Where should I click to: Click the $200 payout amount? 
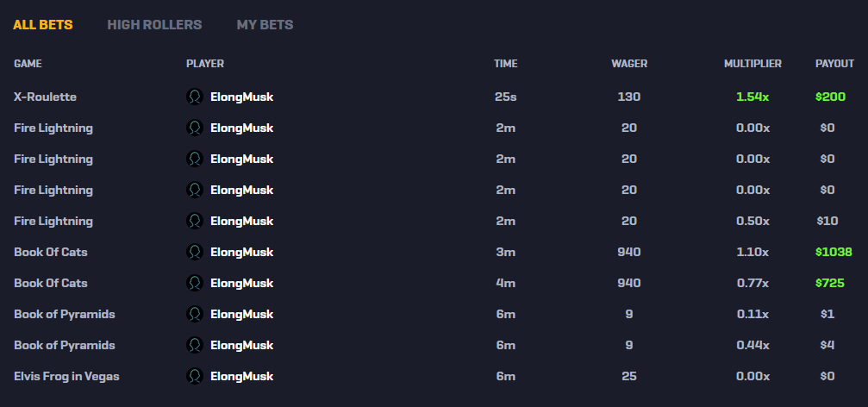(830, 97)
